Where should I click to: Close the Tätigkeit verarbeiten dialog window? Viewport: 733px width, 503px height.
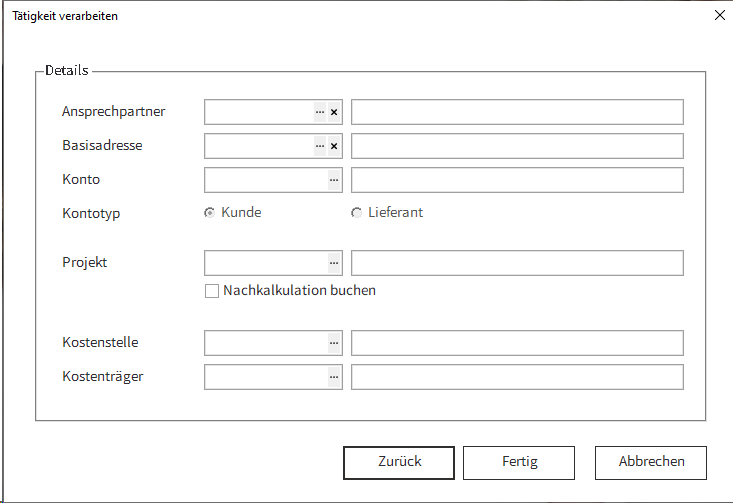(x=718, y=15)
